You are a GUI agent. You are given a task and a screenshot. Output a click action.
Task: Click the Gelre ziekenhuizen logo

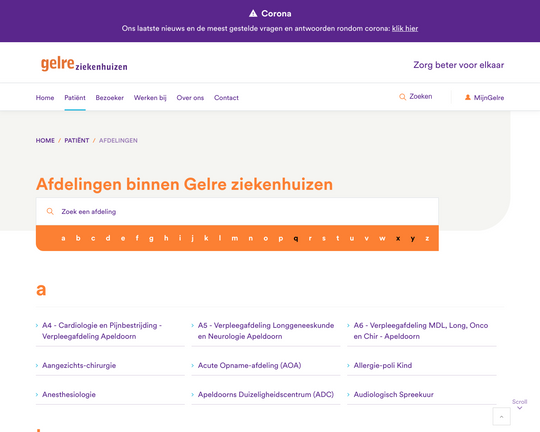coord(84,64)
